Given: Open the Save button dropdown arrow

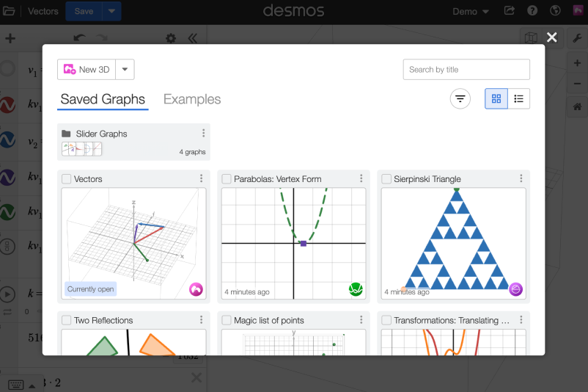Looking at the screenshot, I should click(111, 11).
